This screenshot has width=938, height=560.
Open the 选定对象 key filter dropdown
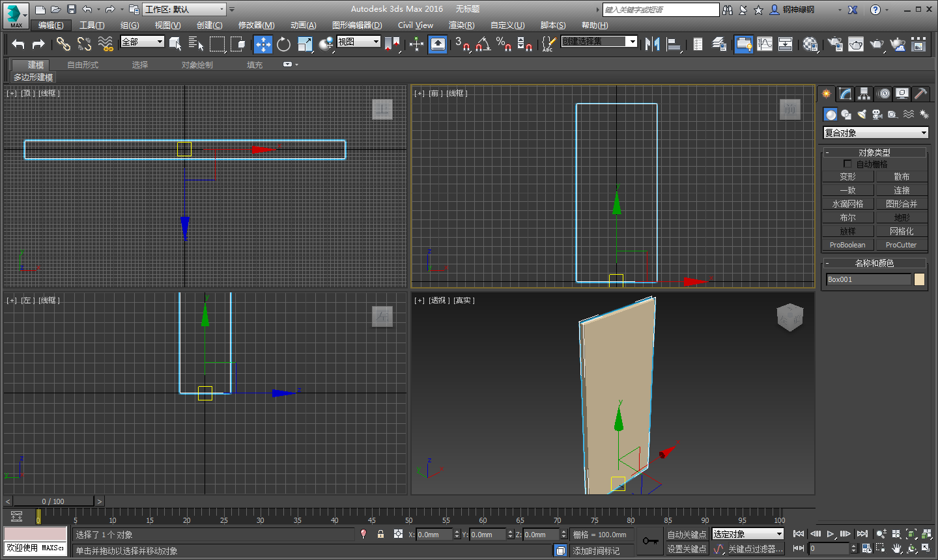tap(748, 534)
